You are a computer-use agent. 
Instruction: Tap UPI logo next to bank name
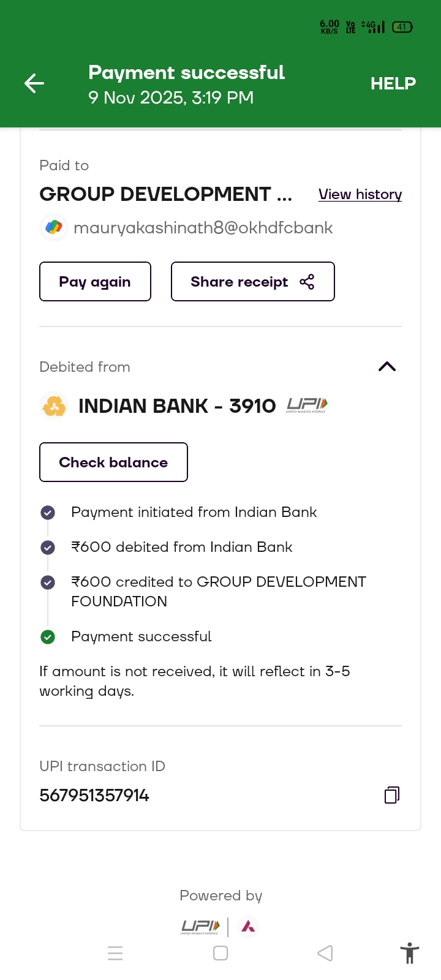pyautogui.click(x=307, y=405)
